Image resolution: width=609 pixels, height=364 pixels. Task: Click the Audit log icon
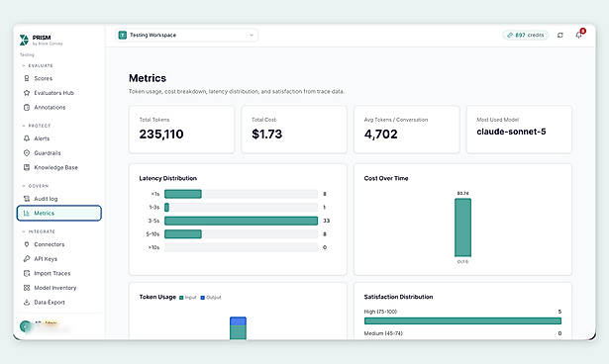(x=27, y=199)
